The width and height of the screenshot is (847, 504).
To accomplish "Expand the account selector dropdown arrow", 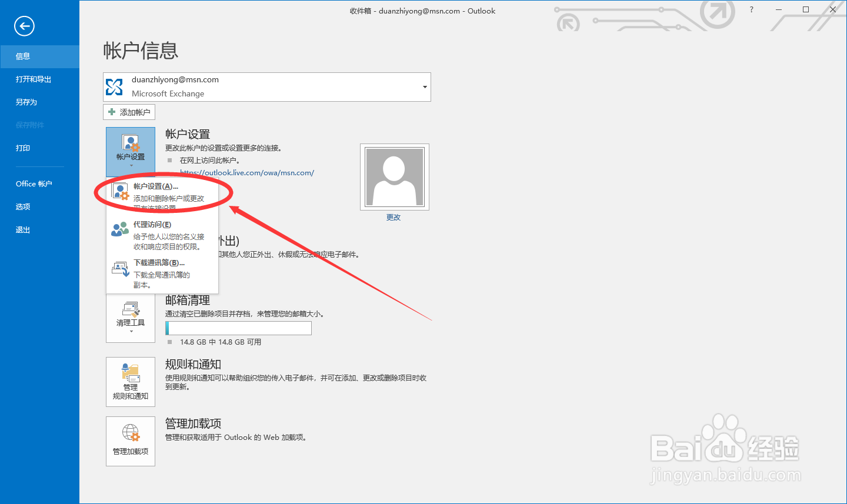I will coord(425,87).
